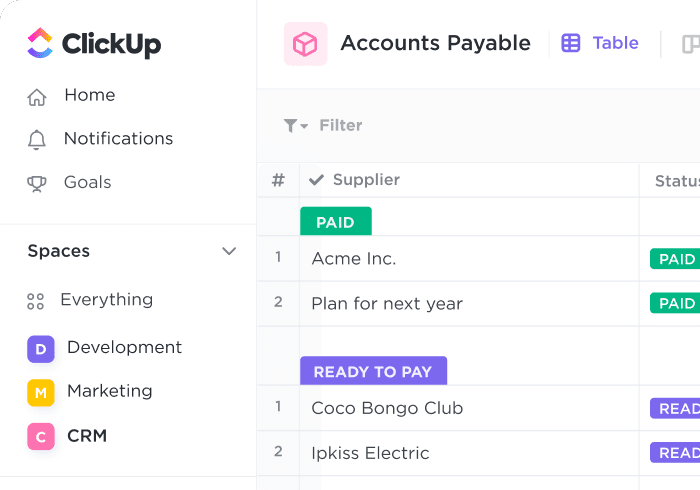Open Home via house icon
Viewport: 700px width, 490px height.
point(37,96)
